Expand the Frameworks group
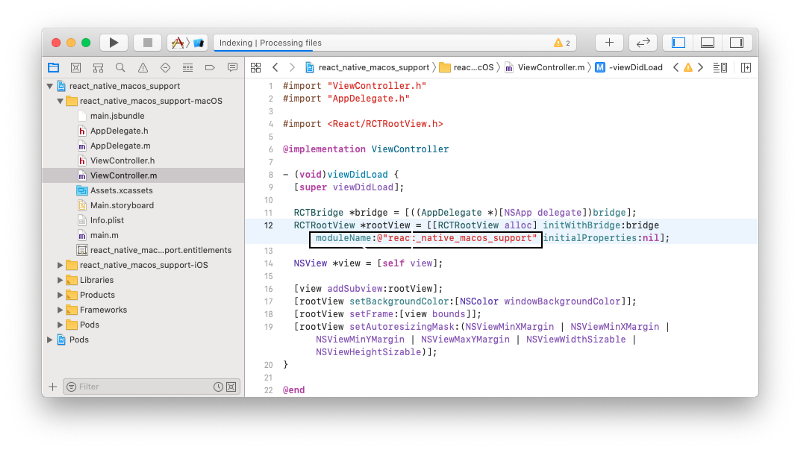 click(x=60, y=310)
